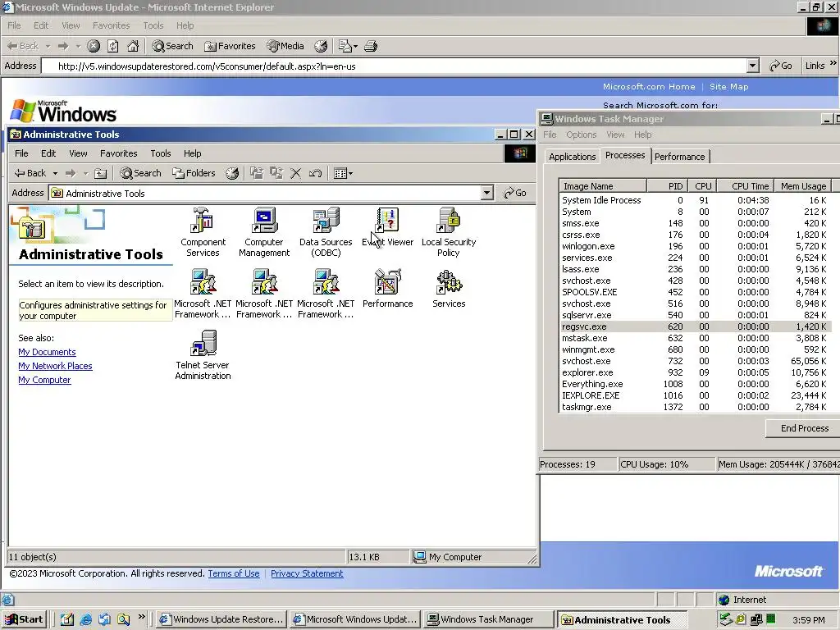Click Undo icon in Administrative Tools toolbar

coord(315,173)
